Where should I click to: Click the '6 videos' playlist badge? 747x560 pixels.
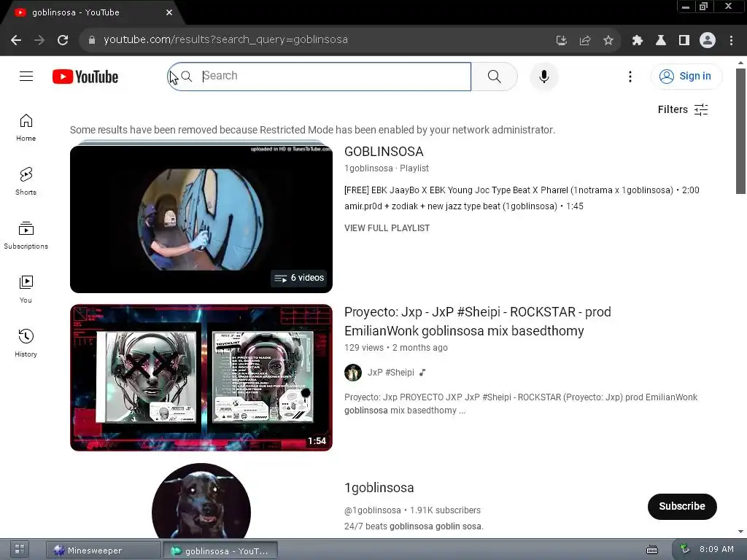pos(299,278)
